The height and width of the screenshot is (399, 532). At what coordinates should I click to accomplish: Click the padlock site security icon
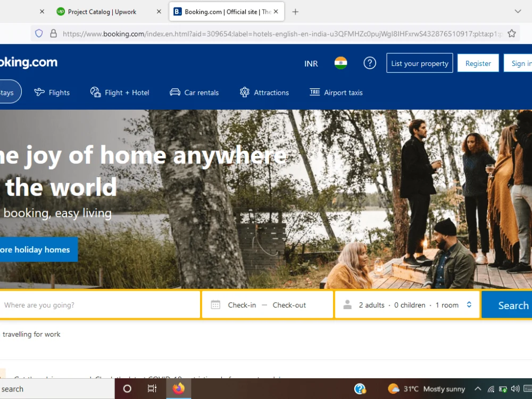53,33
